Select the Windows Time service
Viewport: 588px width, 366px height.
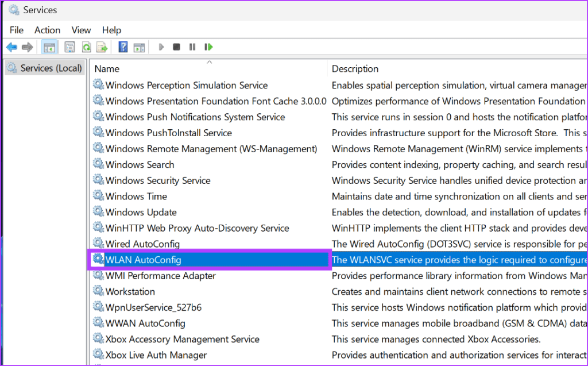coord(136,197)
